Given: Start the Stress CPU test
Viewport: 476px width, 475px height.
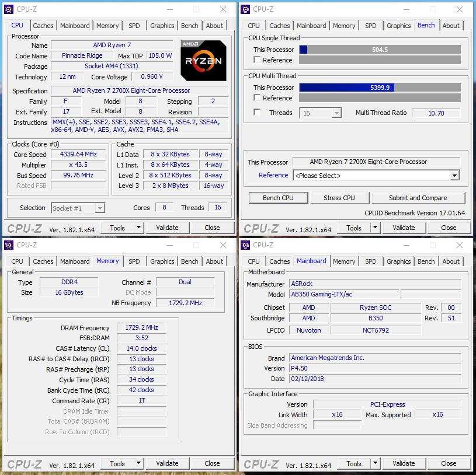Looking at the screenshot, I should (x=339, y=198).
